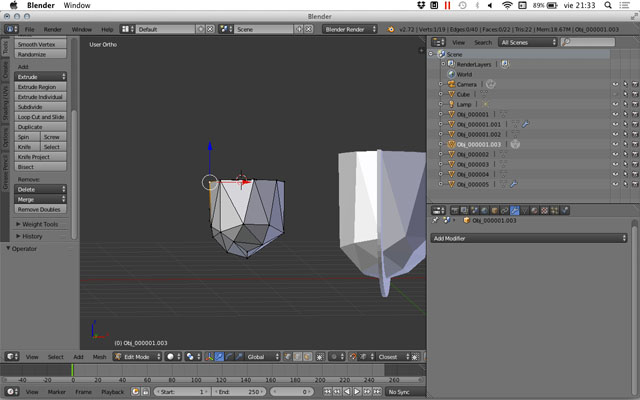
Task: Toggle visibility eye for Obj_000001.003
Action: [616, 144]
